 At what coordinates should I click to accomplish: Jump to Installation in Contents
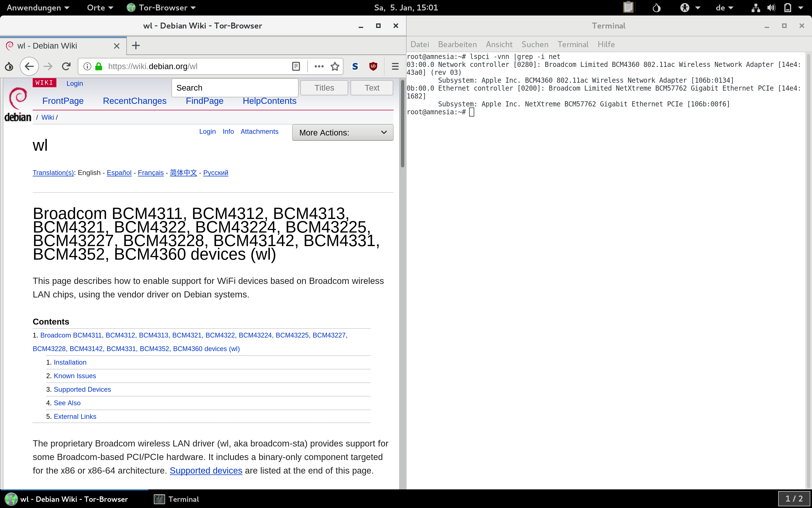[70, 362]
